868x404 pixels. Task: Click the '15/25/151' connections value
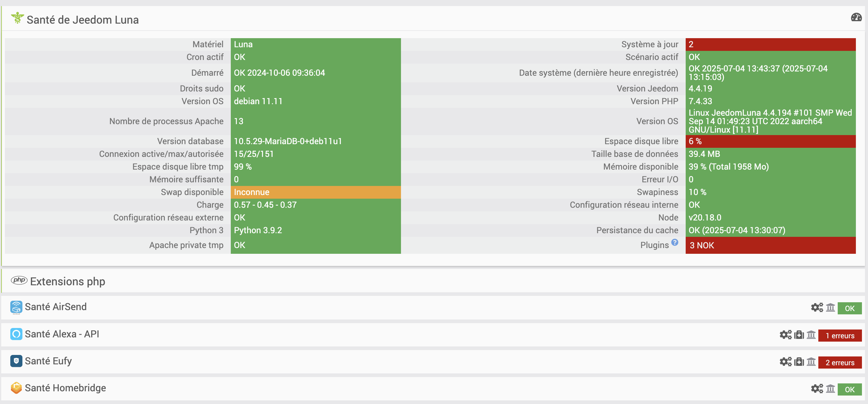[316, 154]
